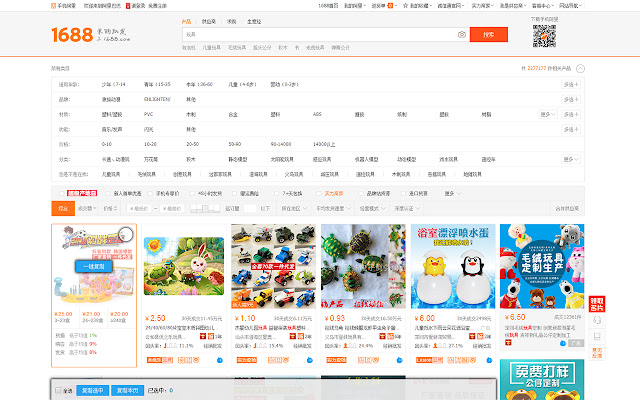This screenshot has height=400, width=640.
Task: Click 多选+ in the age filter row
Action: pos(571,84)
